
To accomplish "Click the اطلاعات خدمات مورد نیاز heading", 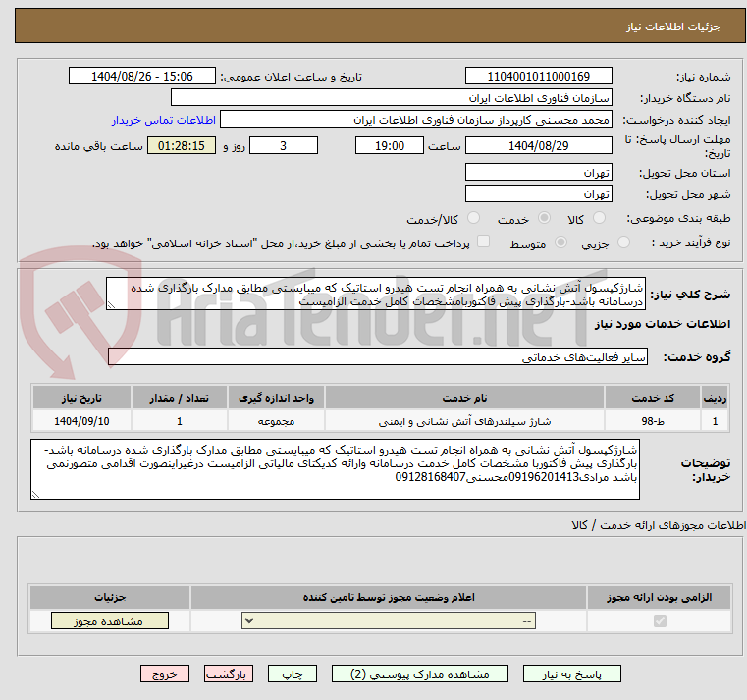I will pyautogui.click(x=663, y=324).
